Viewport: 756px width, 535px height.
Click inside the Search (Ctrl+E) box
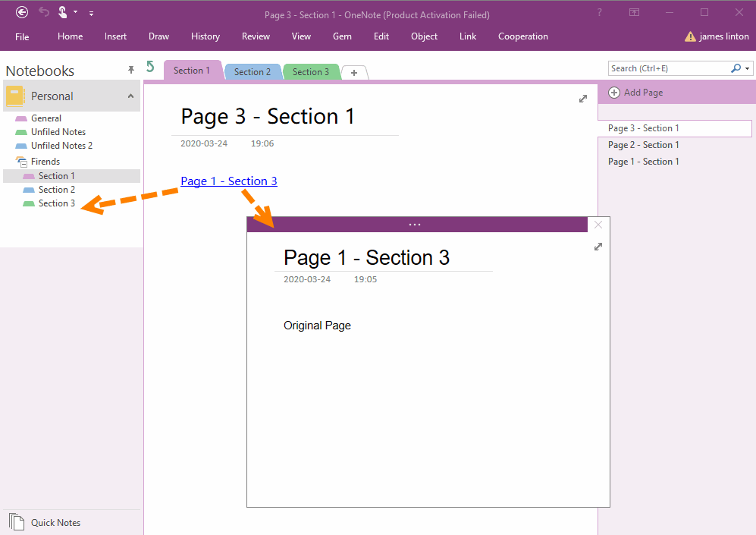tap(670, 68)
